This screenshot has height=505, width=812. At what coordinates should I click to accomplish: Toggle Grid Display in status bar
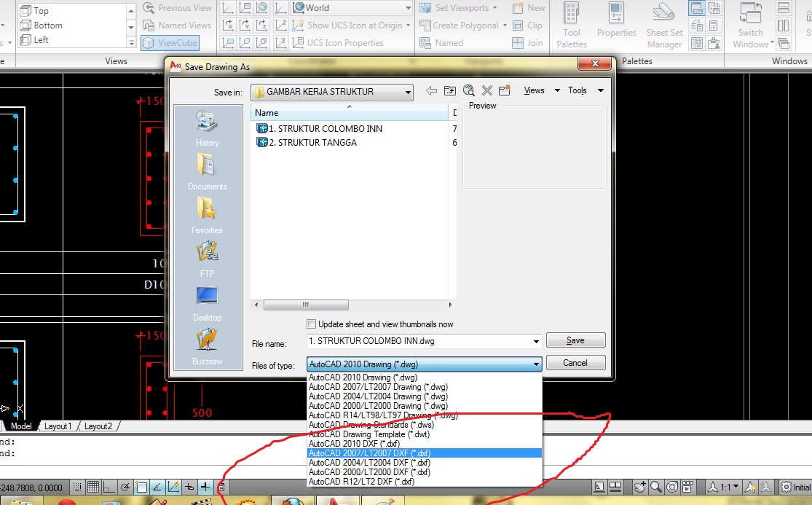[93, 487]
